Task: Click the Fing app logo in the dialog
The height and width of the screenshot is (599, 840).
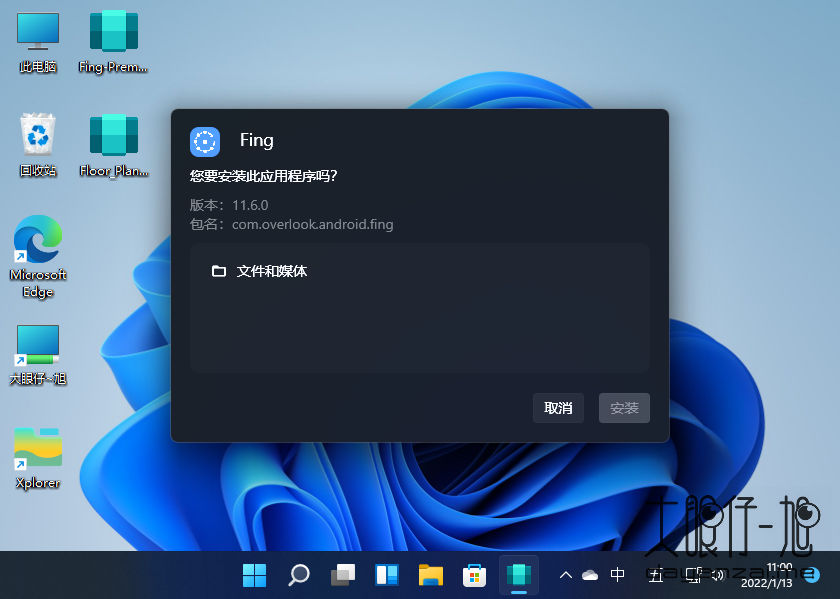Action: (205, 142)
